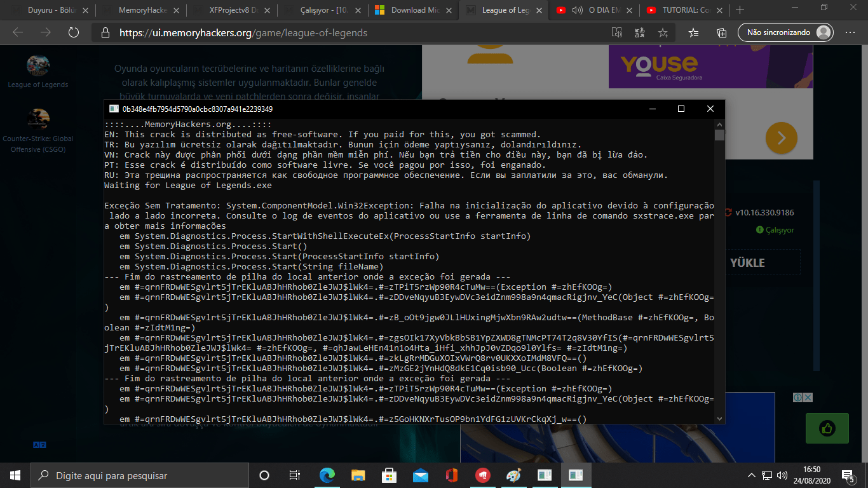Switch to the Download Microsoft tab

pyautogui.click(x=415, y=10)
